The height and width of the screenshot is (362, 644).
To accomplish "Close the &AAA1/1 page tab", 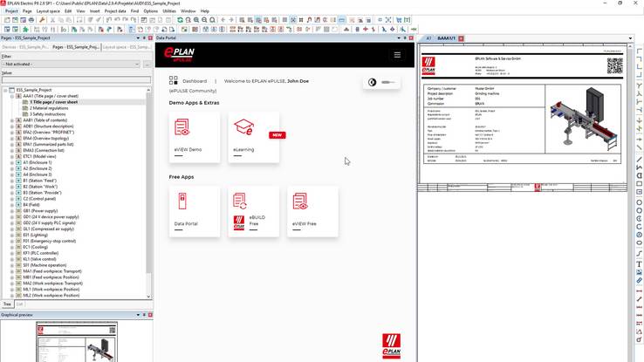I will [462, 38].
